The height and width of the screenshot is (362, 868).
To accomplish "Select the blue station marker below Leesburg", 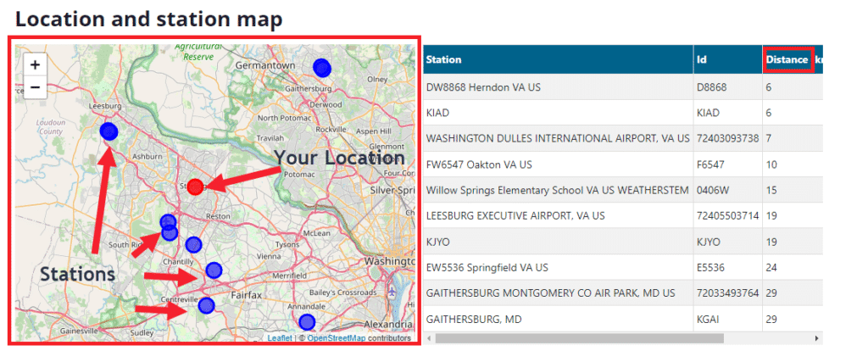I will click(x=108, y=131).
